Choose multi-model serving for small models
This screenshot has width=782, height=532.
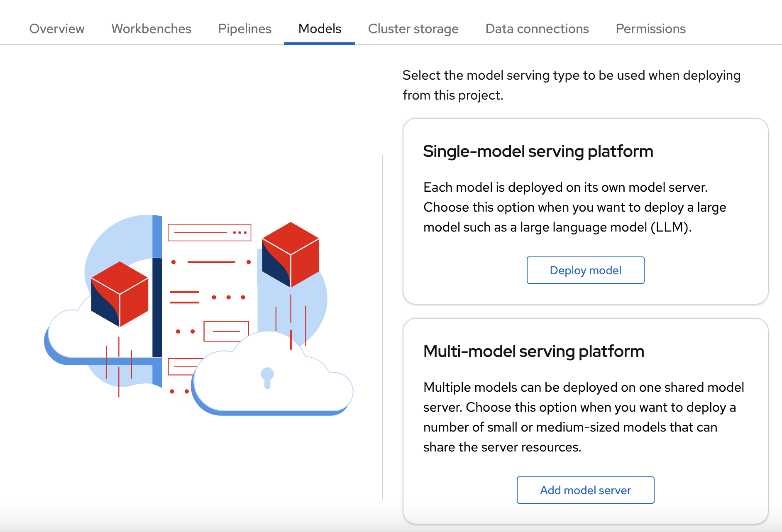(585, 490)
